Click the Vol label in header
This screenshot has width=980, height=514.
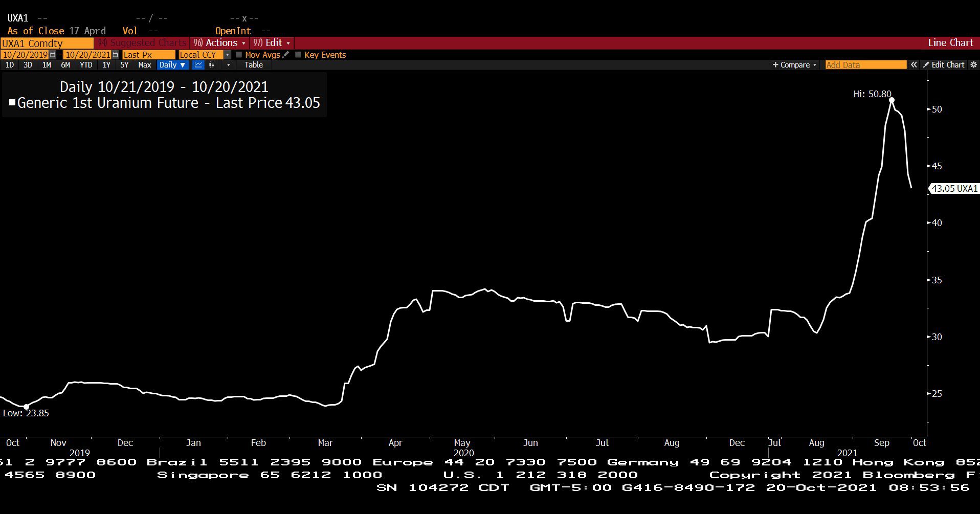[x=130, y=31]
